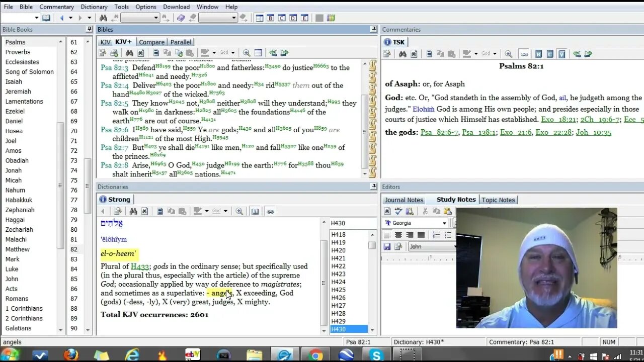Image resolution: width=644 pixels, height=362 pixels.
Task: Open the Joh 10:35 cross reference
Action: point(594,132)
